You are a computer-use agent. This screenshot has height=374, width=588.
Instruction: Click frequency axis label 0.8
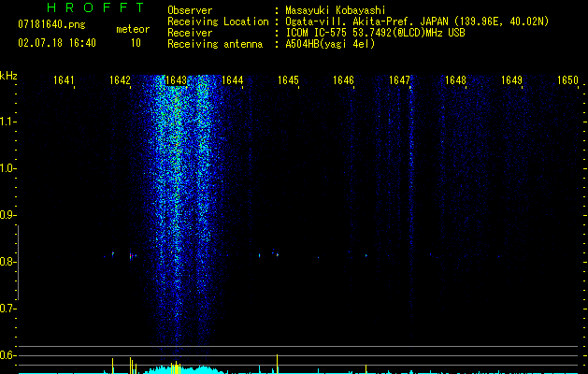(x=7, y=262)
